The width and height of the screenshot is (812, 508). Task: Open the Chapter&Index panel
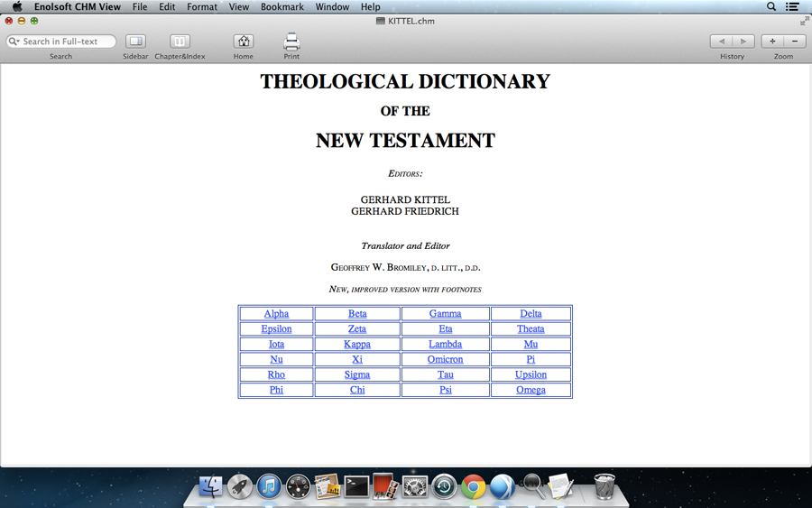coord(180,42)
